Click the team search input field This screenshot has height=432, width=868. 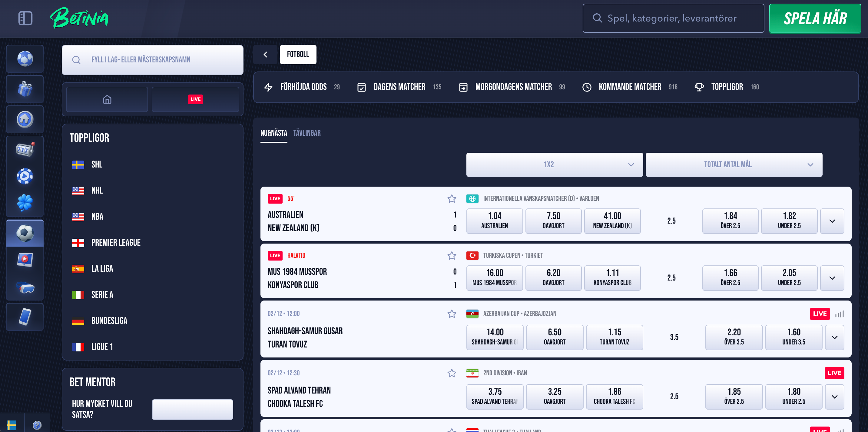point(152,60)
